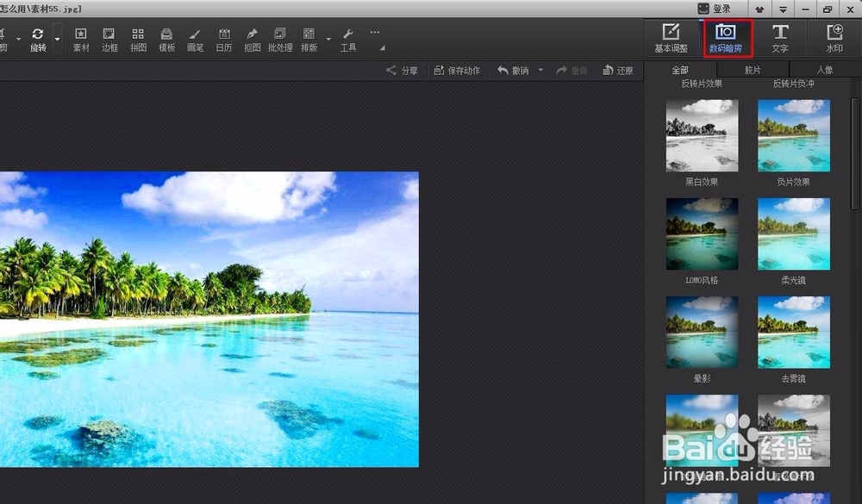The width and height of the screenshot is (862, 504).
Task: Click the 反转片效果 effect label
Action: [702, 84]
